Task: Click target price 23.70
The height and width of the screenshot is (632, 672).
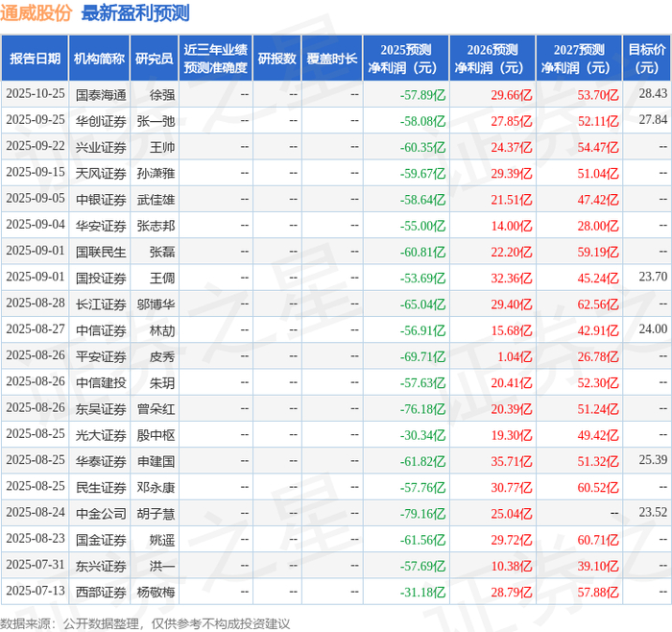Action: coord(653,277)
